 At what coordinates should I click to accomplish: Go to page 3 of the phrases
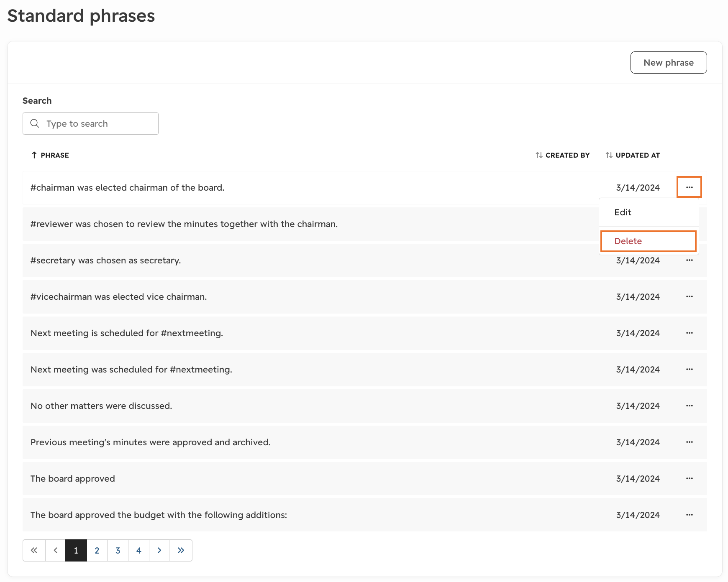(118, 550)
